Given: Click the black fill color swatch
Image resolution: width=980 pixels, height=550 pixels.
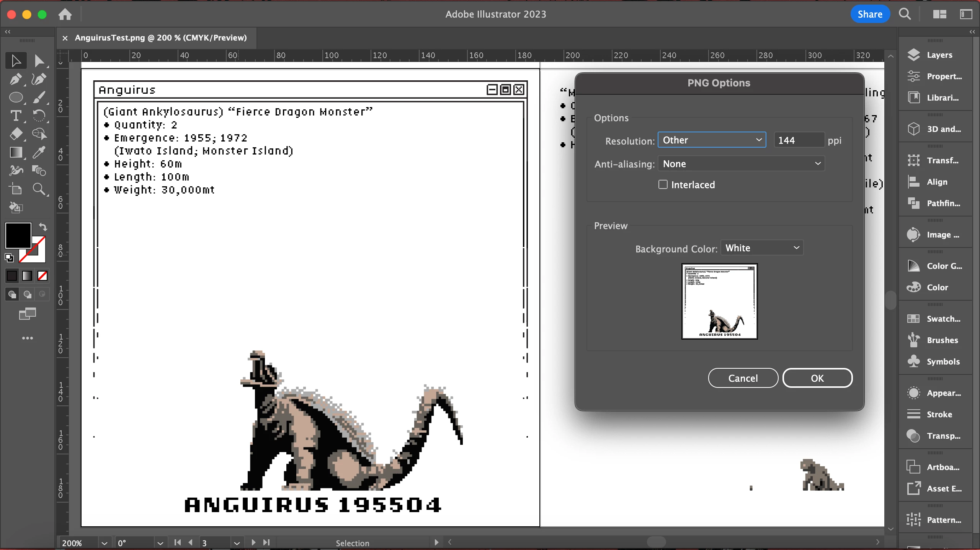Looking at the screenshot, I should click(x=17, y=236).
